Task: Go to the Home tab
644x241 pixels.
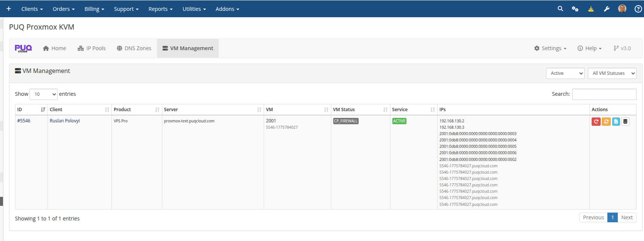Action: pyautogui.click(x=55, y=48)
